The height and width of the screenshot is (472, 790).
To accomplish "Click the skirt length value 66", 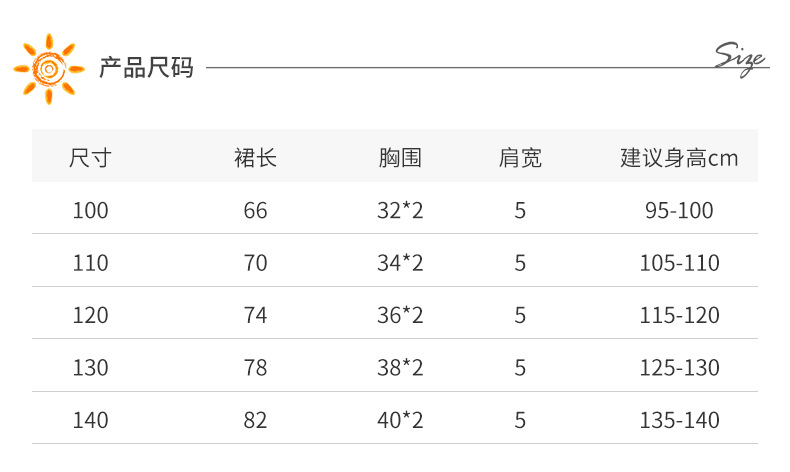I will coord(255,211).
